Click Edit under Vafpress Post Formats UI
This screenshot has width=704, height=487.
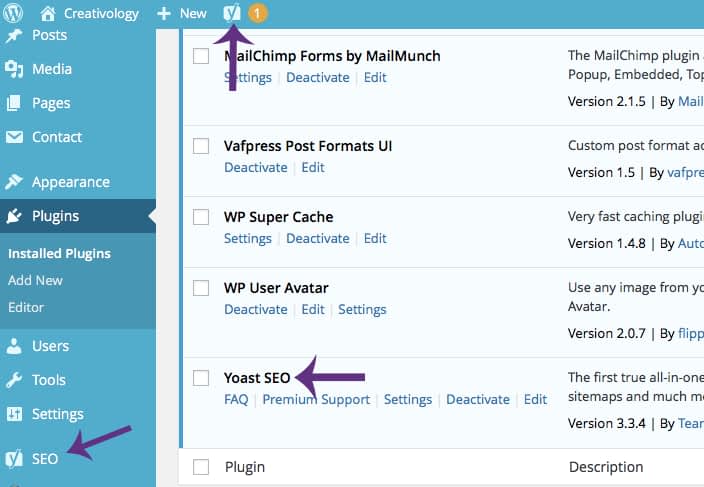tap(313, 167)
